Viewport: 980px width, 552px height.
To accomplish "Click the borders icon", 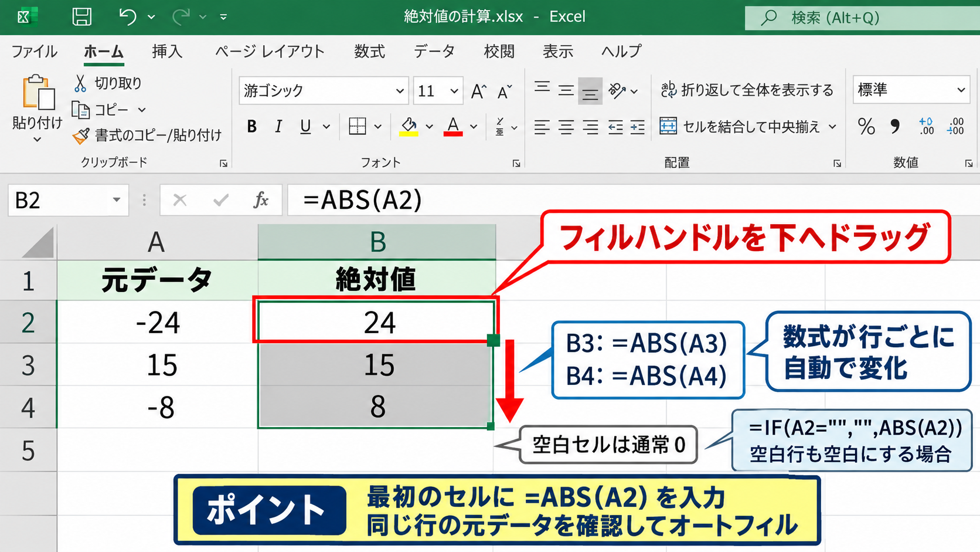I will (x=358, y=126).
